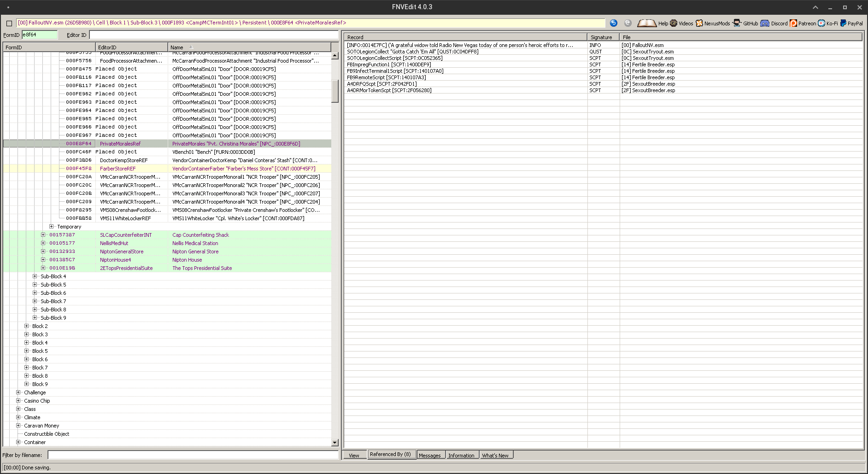The width and height of the screenshot is (868, 474).
Task: Sort references by File column header
Action: click(741, 37)
